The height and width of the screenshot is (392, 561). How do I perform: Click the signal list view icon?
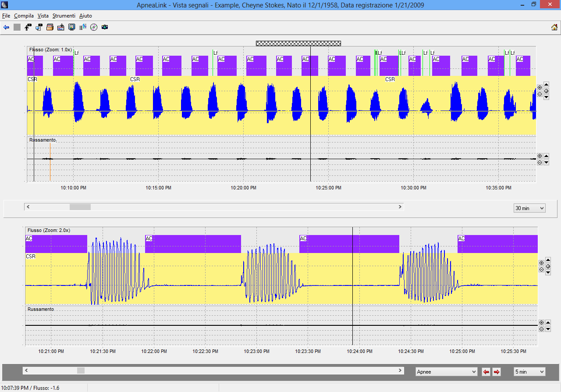(83, 27)
